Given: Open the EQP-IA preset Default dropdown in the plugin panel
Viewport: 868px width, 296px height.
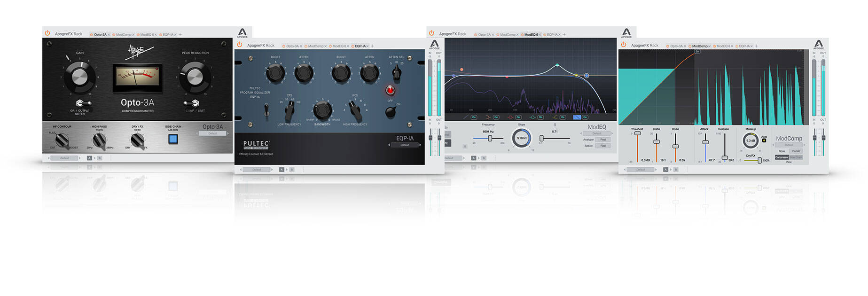Looking at the screenshot, I should point(405,145).
